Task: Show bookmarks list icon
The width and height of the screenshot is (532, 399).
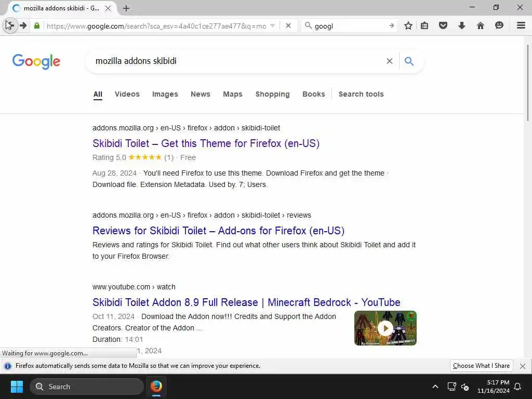Action: [x=424, y=25]
